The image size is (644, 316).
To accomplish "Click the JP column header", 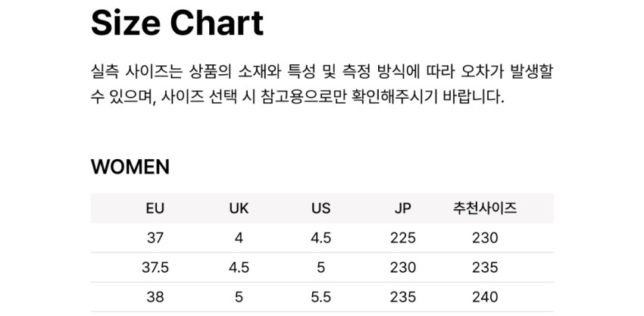I will tap(403, 208).
